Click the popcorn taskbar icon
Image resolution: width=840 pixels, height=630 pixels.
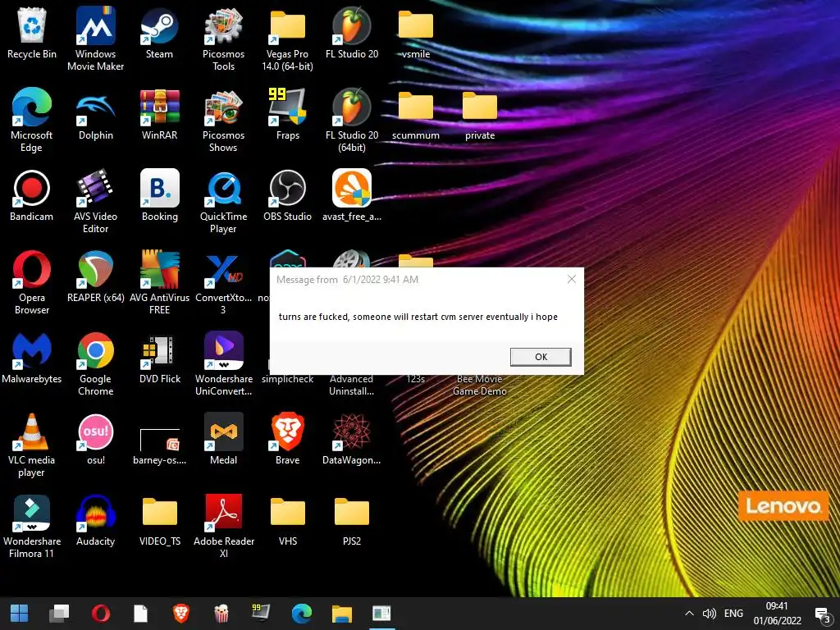221,614
